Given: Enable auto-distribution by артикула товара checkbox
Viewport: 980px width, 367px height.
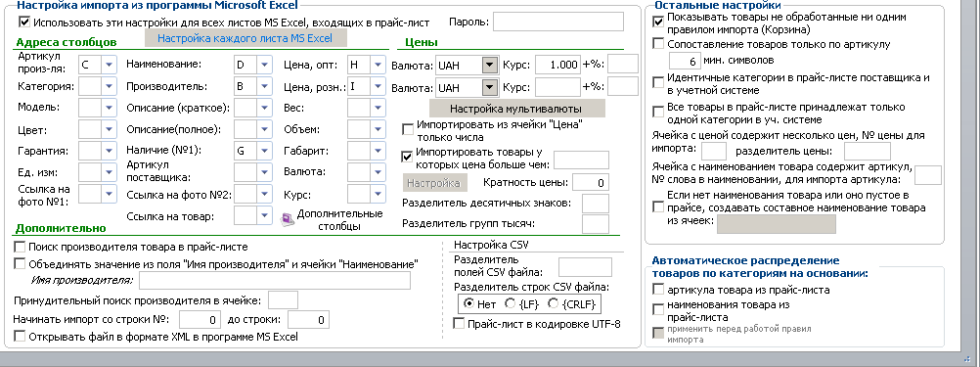Looking at the screenshot, I should 658,290.
